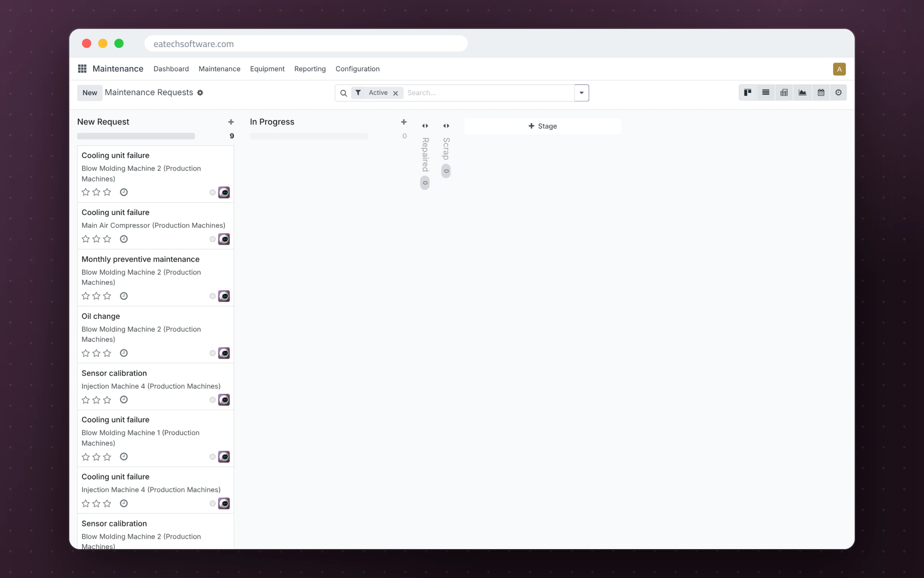Open Monthly preventive maintenance card
The width and height of the screenshot is (924, 578).
point(156,277)
